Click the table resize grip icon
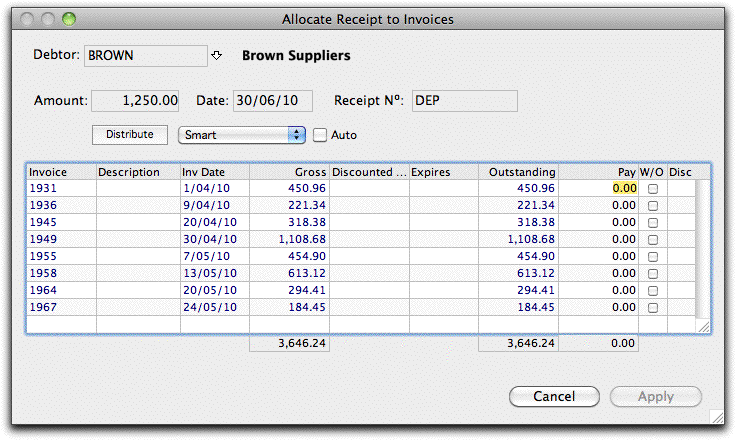The width and height of the screenshot is (736, 440). click(703, 326)
